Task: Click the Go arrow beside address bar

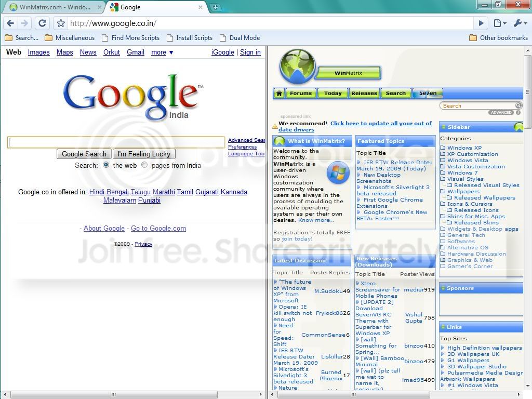Action: click(481, 23)
